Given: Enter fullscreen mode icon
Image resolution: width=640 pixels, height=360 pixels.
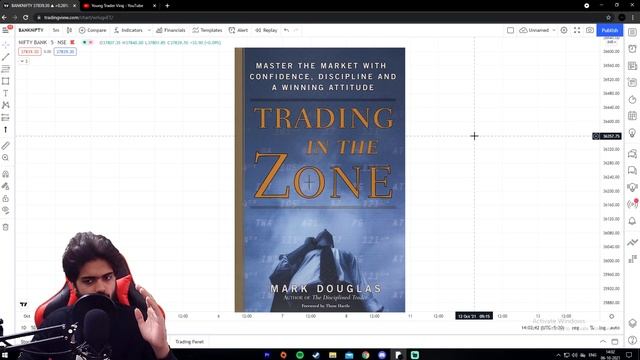Looking at the screenshot, I should point(577,30).
